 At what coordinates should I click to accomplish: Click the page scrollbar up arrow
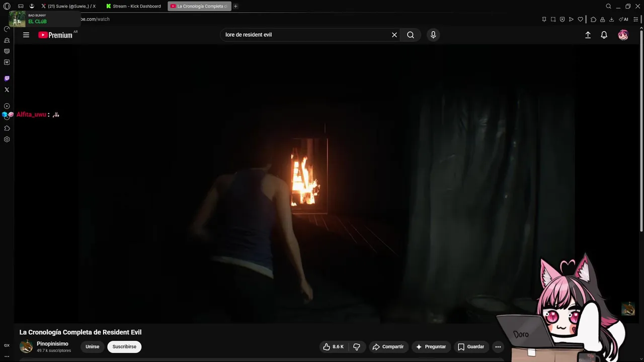641,29
